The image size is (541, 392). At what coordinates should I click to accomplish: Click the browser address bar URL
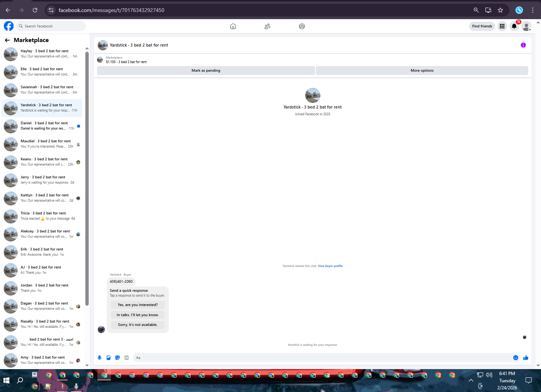111,10
